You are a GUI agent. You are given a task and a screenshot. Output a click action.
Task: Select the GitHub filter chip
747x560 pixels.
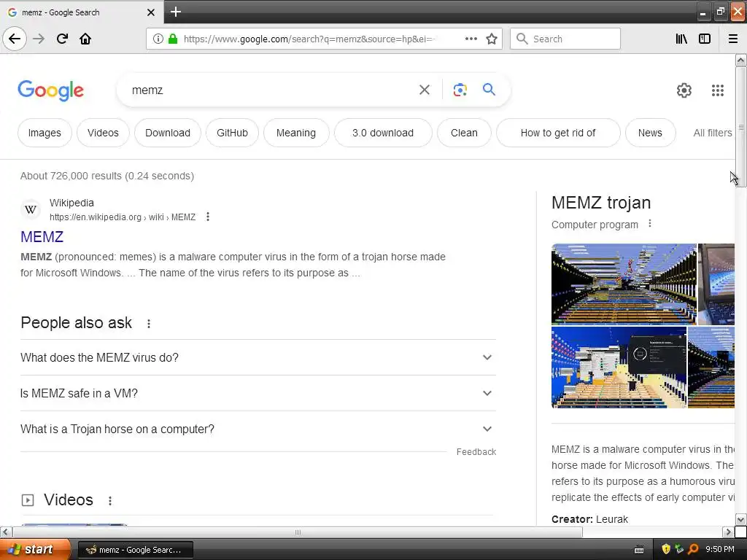[232, 133]
